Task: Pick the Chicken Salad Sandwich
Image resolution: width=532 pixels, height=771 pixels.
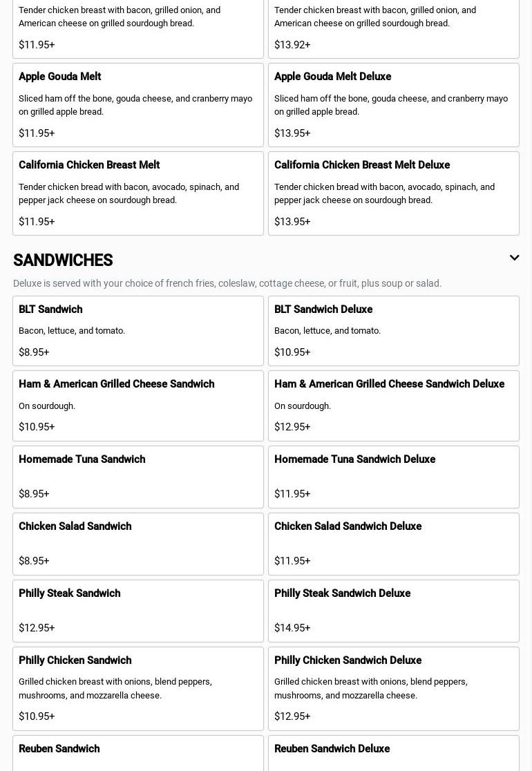Action: 137,544
